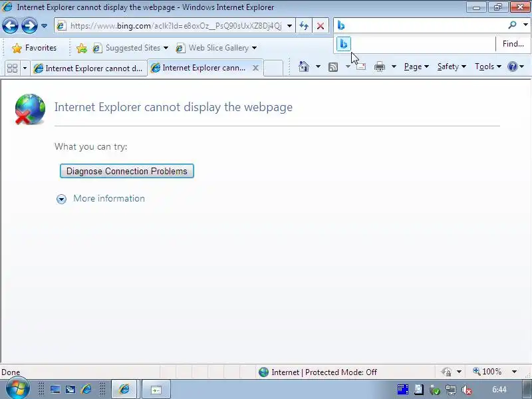Click the Read Mail envelope icon
Screen dimensions: 532x399
click(361, 66)
